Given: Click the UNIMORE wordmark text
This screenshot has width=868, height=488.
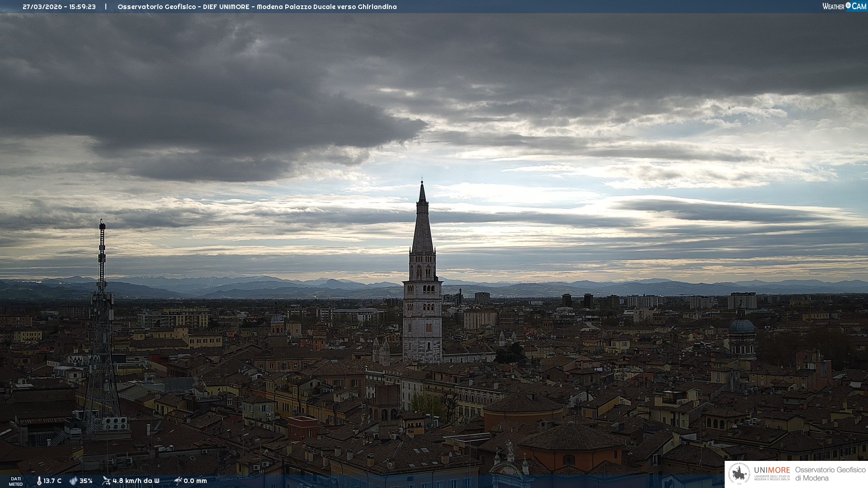Looking at the screenshot, I should pos(772,470).
